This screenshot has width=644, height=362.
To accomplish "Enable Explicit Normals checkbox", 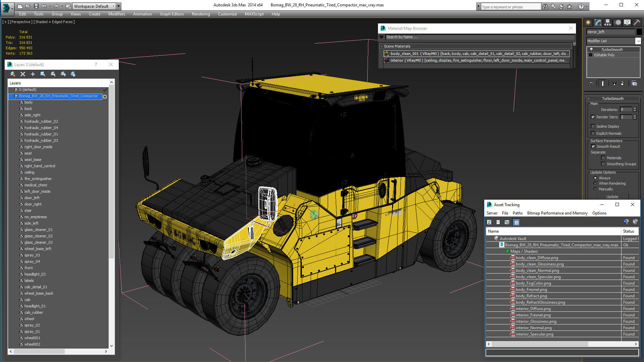I will pyautogui.click(x=593, y=133).
